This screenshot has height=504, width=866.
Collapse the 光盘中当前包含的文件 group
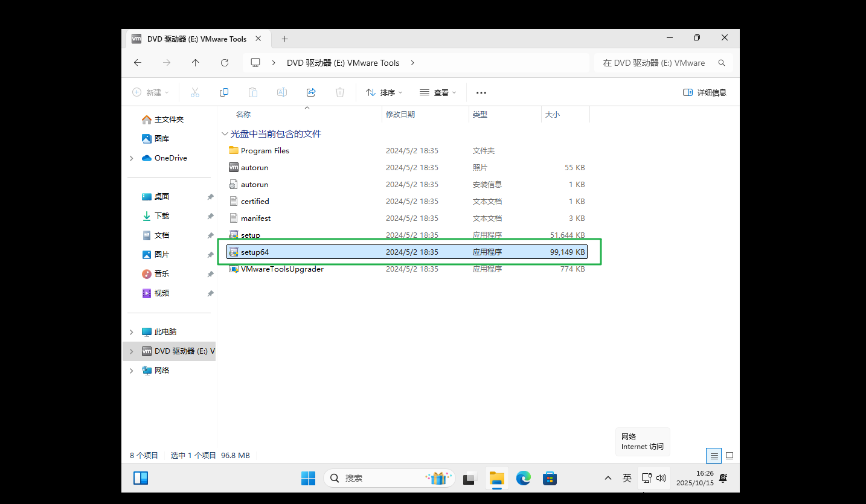(225, 134)
